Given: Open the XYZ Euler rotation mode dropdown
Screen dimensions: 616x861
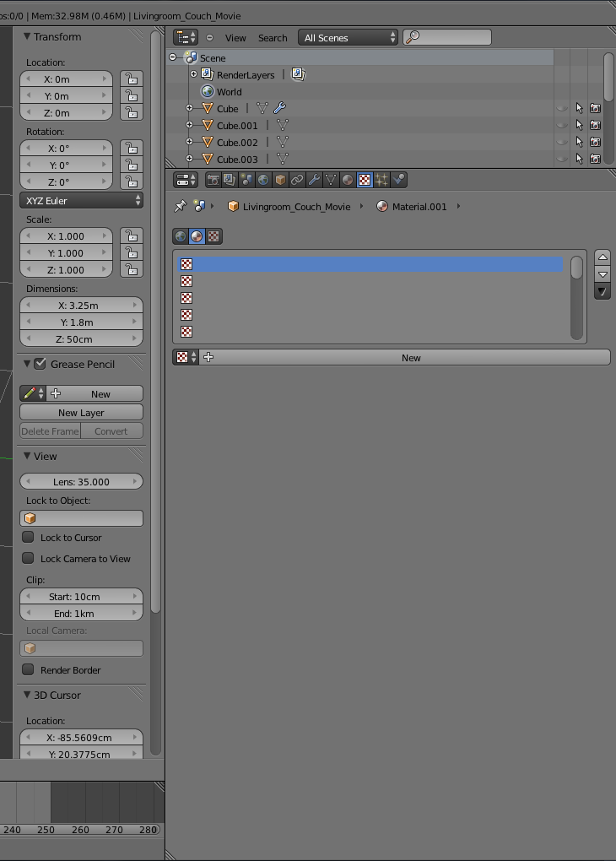Looking at the screenshot, I should point(81,200).
